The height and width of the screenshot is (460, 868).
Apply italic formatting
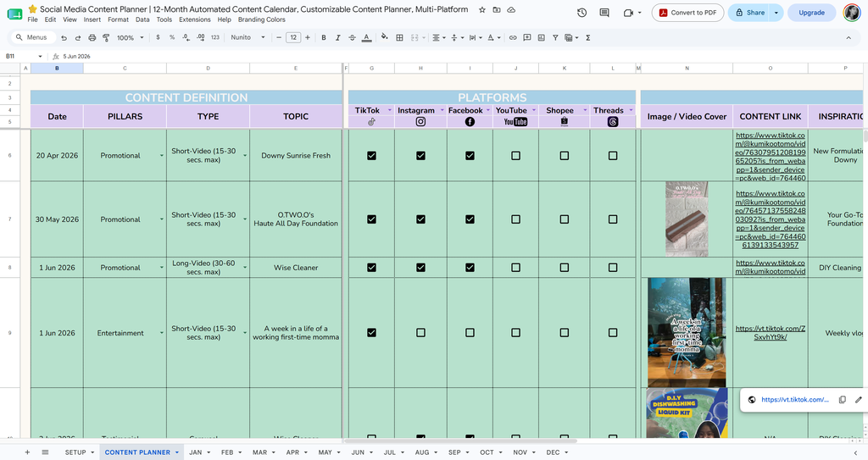[x=337, y=37]
